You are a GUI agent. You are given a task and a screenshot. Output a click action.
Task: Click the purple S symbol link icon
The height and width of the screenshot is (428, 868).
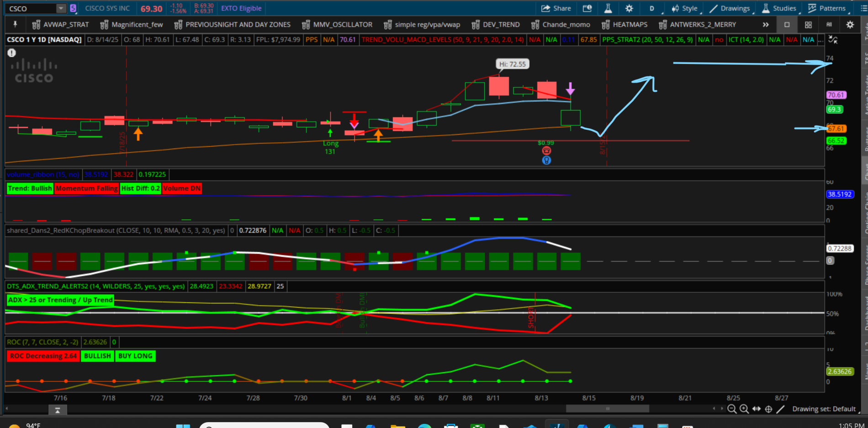click(x=73, y=8)
